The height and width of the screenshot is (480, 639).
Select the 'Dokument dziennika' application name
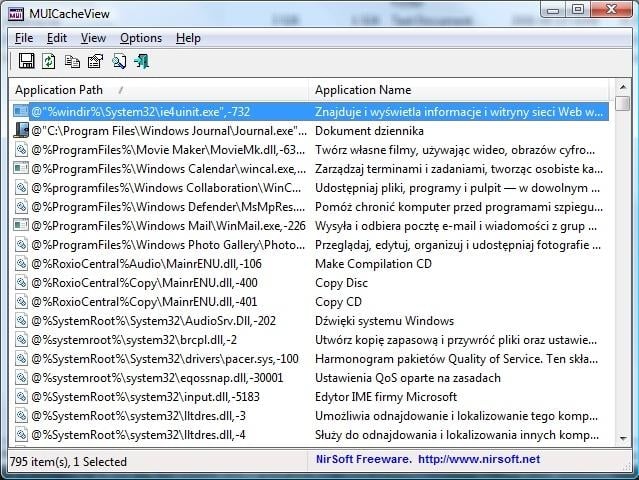[x=369, y=130]
